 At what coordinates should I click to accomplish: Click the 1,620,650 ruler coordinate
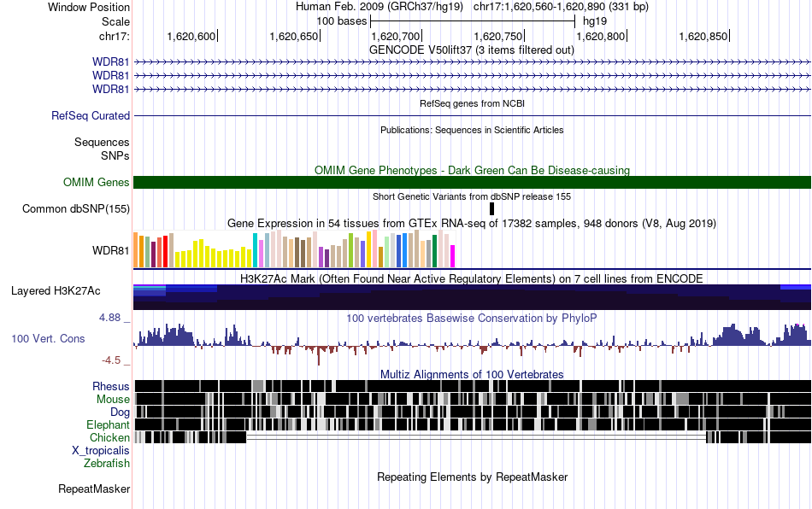click(294, 36)
